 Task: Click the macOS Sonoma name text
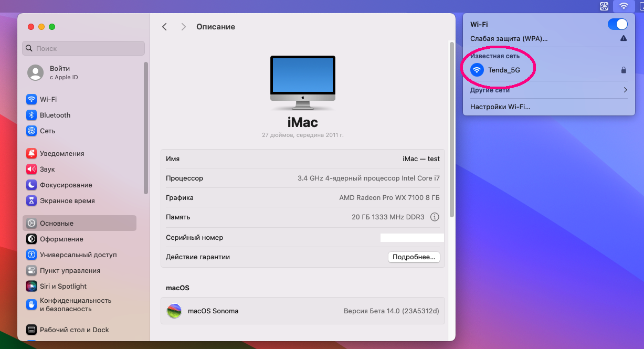(213, 311)
